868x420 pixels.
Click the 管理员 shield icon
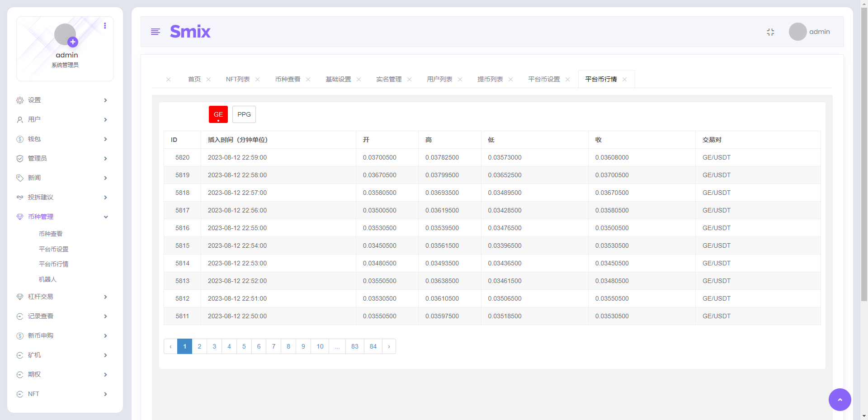point(20,158)
